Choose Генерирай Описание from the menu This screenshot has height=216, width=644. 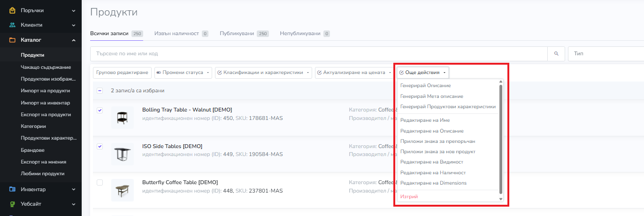pos(425,86)
